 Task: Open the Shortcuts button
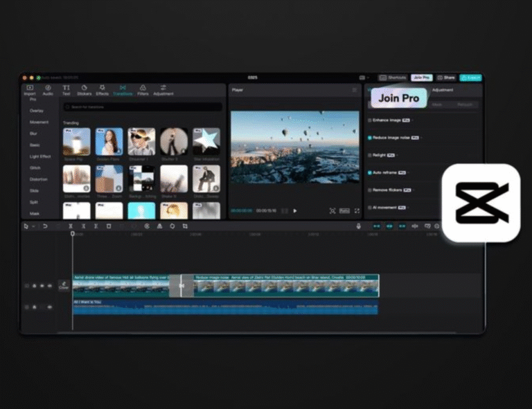[393, 78]
